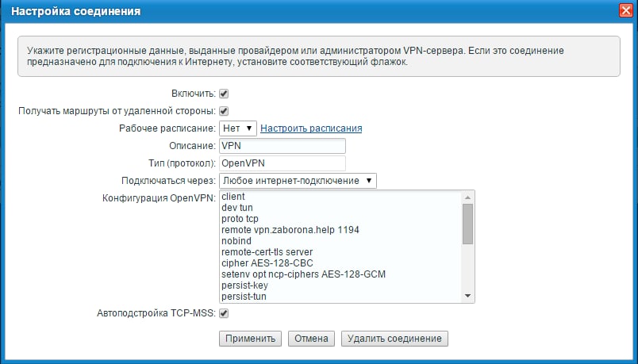This screenshot has width=638, height=364.
Task: Click scroll-down arrow of OpenVPN config box
Action: [468, 296]
